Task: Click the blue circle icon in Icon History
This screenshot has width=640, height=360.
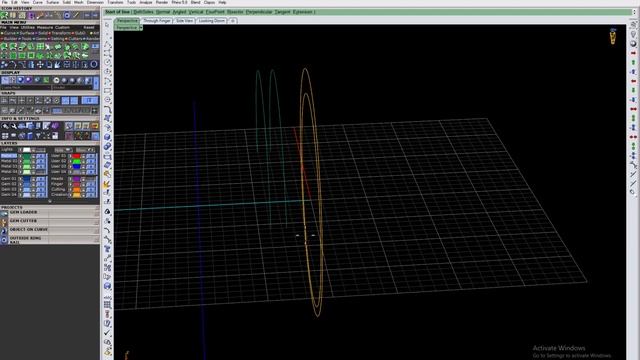Action: click(67, 16)
